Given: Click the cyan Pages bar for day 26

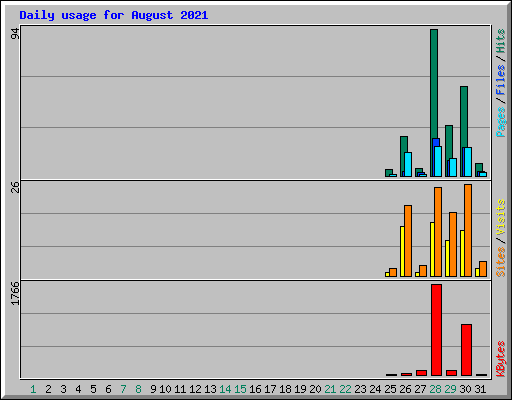Looking at the screenshot, I should click(x=408, y=164).
